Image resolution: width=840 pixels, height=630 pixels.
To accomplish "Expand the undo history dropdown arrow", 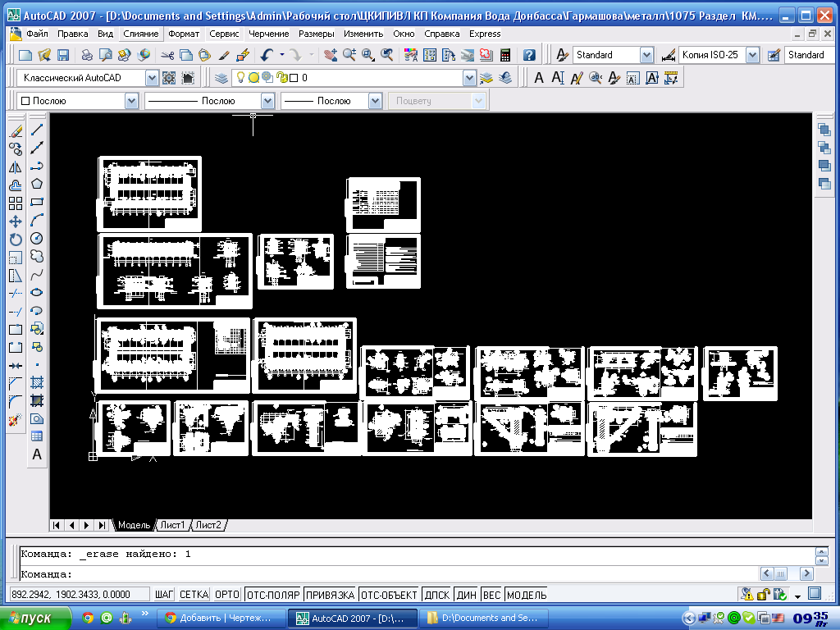I will click(x=282, y=55).
